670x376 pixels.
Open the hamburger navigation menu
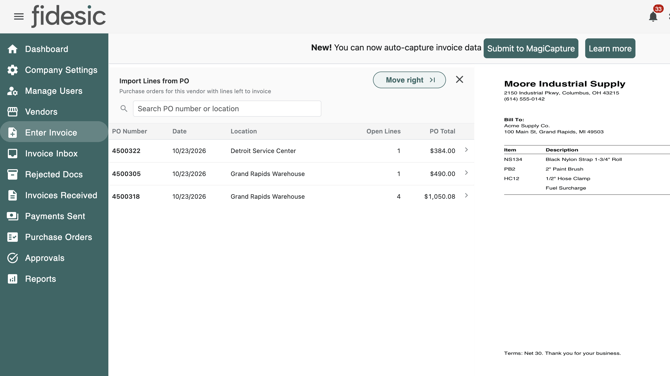click(18, 17)
